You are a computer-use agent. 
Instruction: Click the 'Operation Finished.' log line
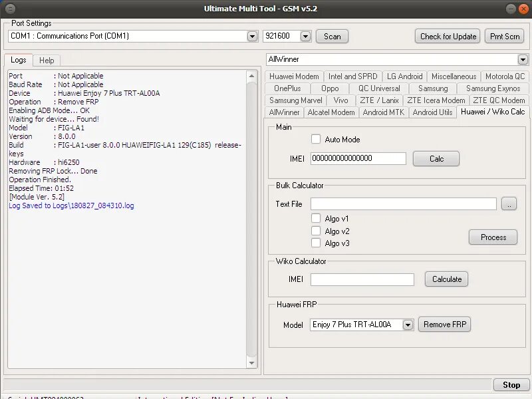pos(40,180)
